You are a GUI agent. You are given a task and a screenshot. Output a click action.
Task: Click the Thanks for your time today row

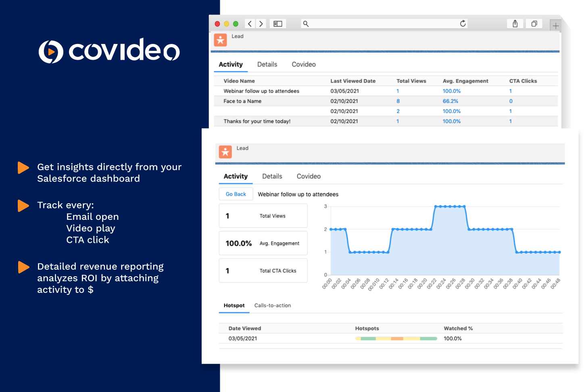257,121
